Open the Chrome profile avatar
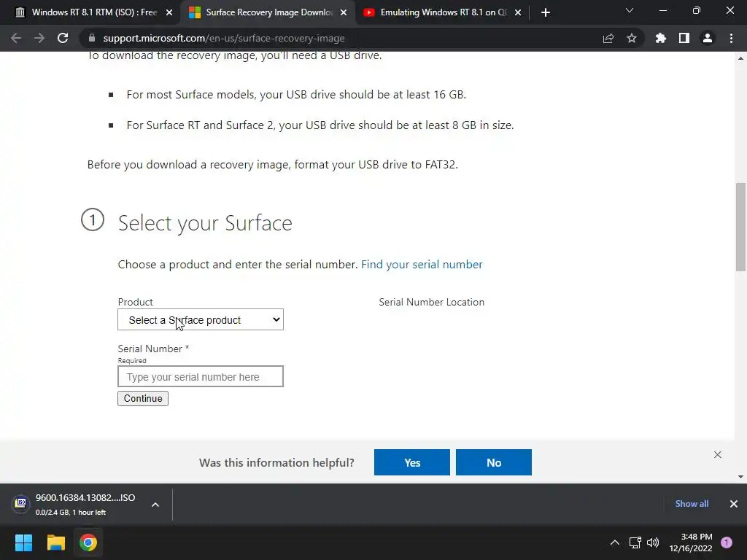The height and width of the screenshot is (560, 747). [708, 38]
